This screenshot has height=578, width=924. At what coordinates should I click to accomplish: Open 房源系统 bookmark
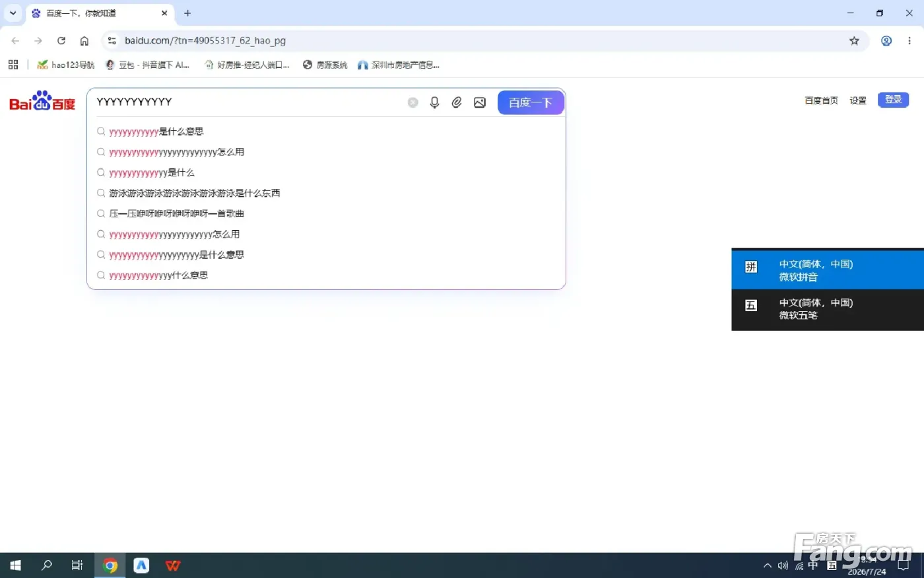pos(325,65)
